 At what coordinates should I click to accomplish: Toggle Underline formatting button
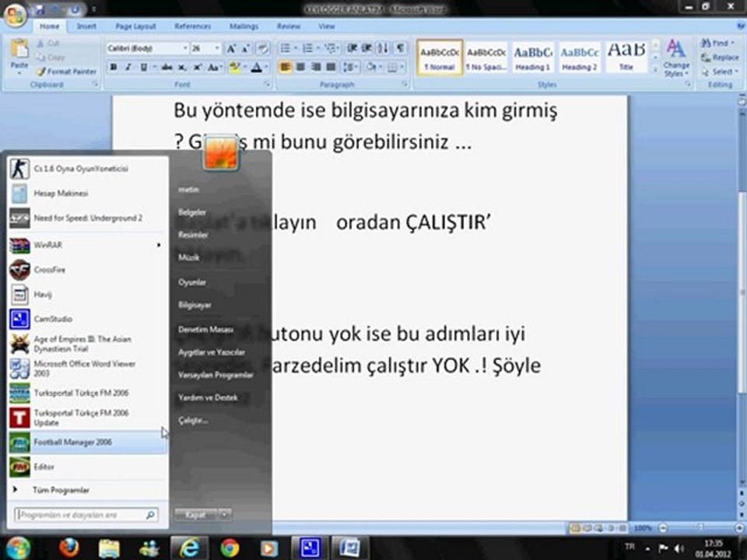coord(143,68)
